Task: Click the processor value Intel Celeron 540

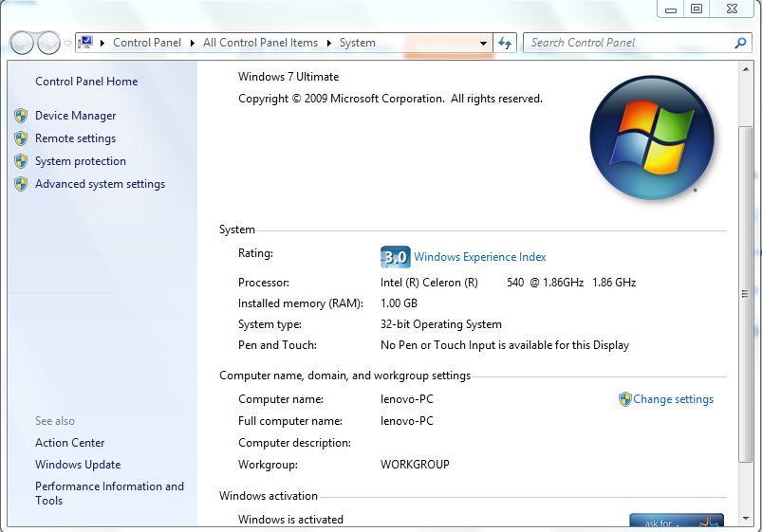Action: click(508, 283)
